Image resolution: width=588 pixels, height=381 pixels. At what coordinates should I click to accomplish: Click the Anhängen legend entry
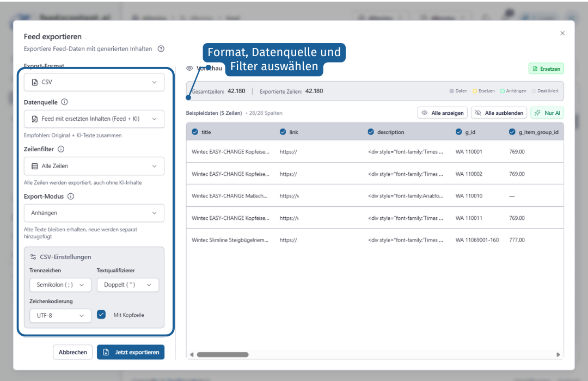pyautogui.click(x=513, y=91)
